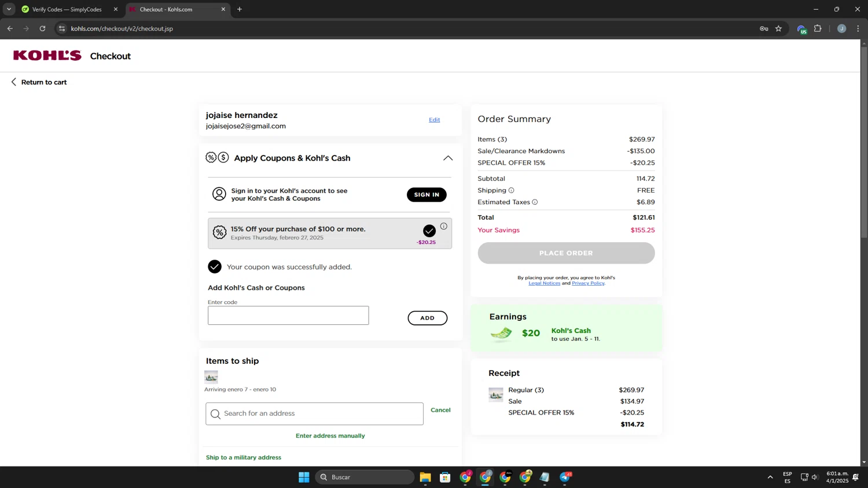
Task: Click the item thumbnail under Items to ship
Action: [211, 377]
